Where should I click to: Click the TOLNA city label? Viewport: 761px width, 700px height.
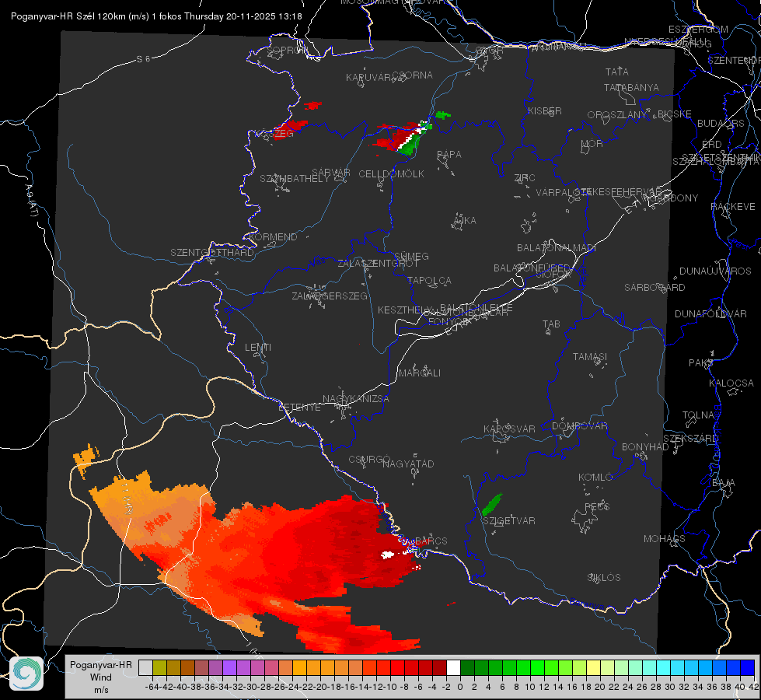click(x=698, y=415)
